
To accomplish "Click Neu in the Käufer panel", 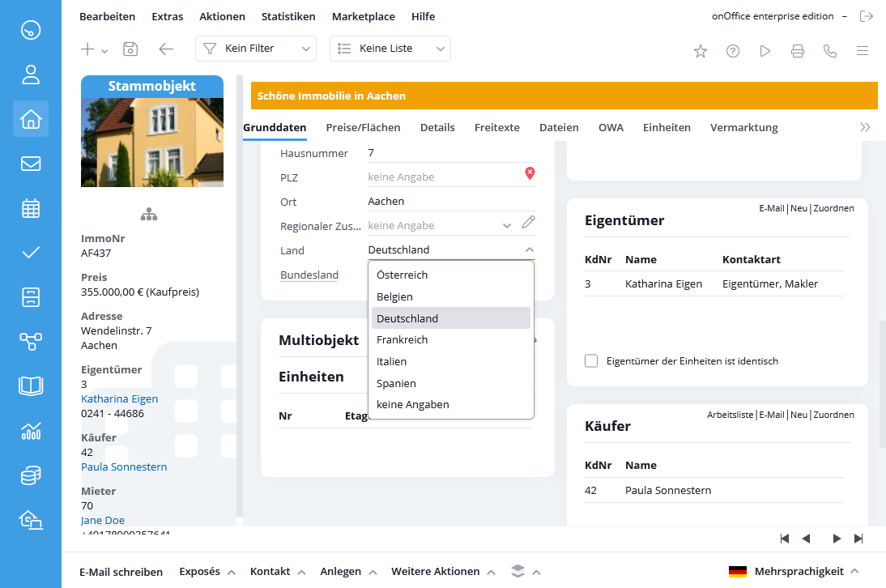I will pyautogui.click(x=799, y=415).
